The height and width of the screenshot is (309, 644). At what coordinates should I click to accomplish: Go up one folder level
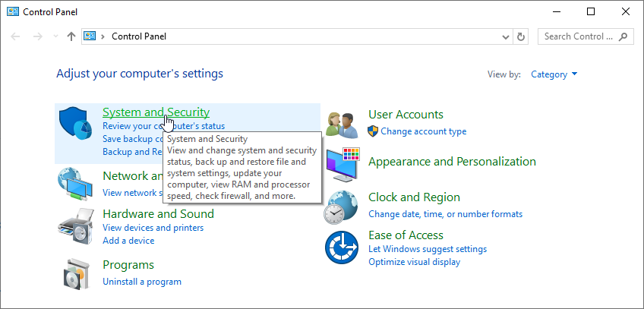click(71, 36)
